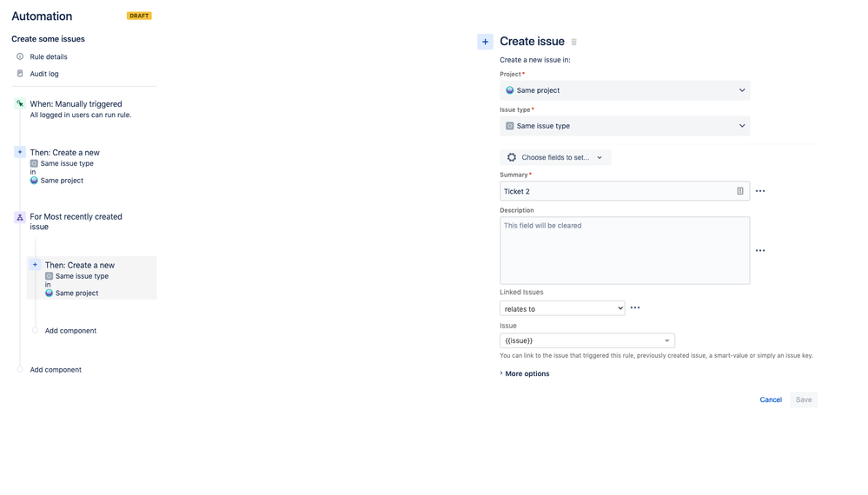Select the first Then: Create a new component
This screenshot has width=868, height=495.
(x=65, y=153)
